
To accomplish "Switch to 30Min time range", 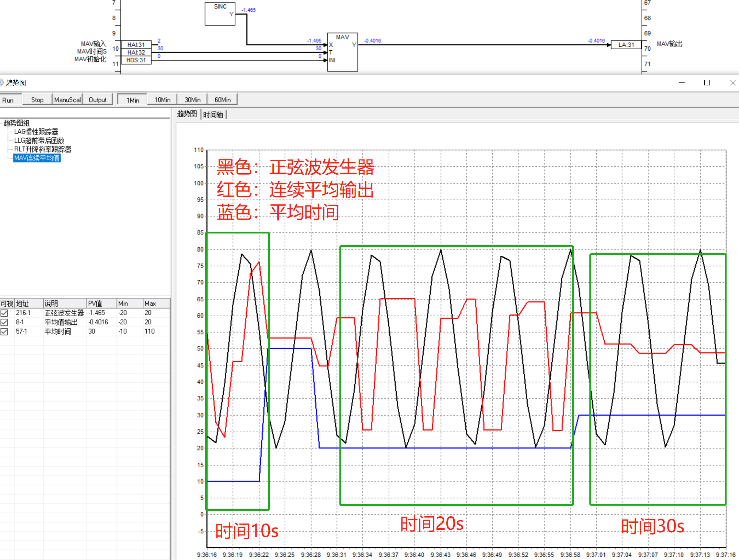I will [x=192, y=100].
